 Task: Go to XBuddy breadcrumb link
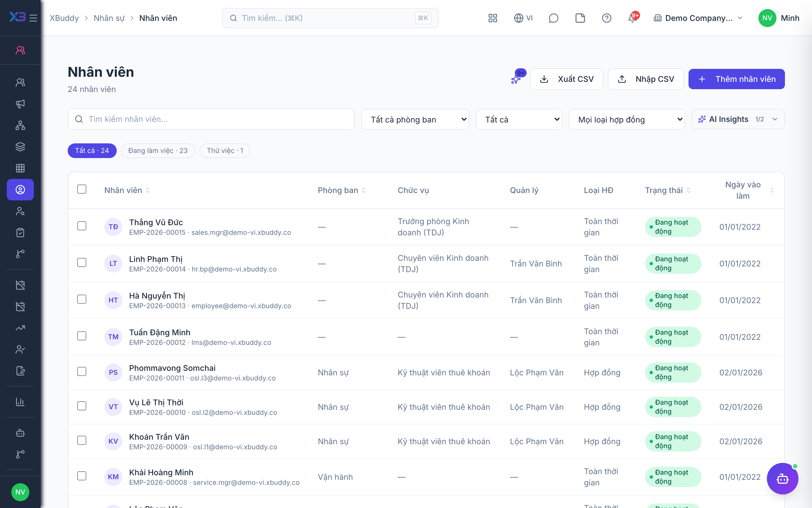tap(64, 18)
